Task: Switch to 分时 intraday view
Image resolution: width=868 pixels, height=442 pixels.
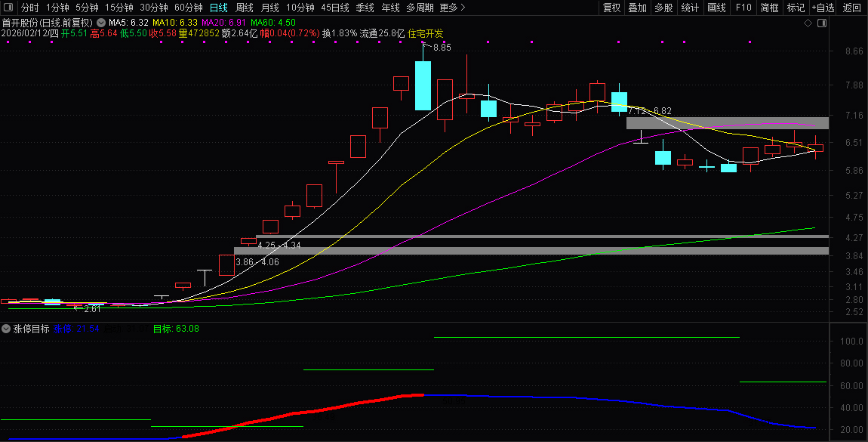Action: (30, 8)
